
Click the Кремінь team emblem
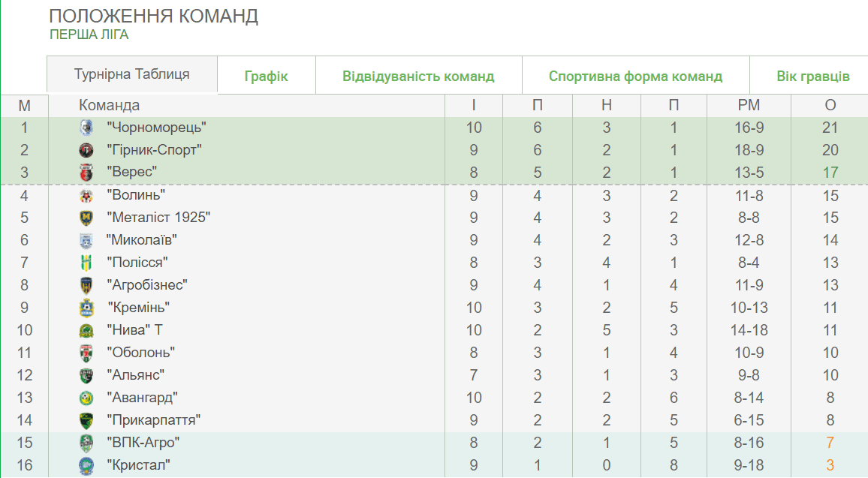[86, 308]
